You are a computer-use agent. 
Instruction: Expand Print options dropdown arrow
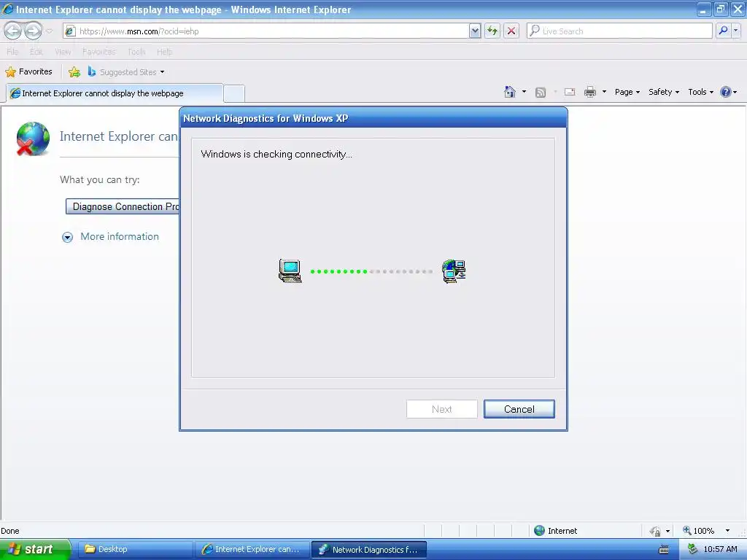click(604, 91)
